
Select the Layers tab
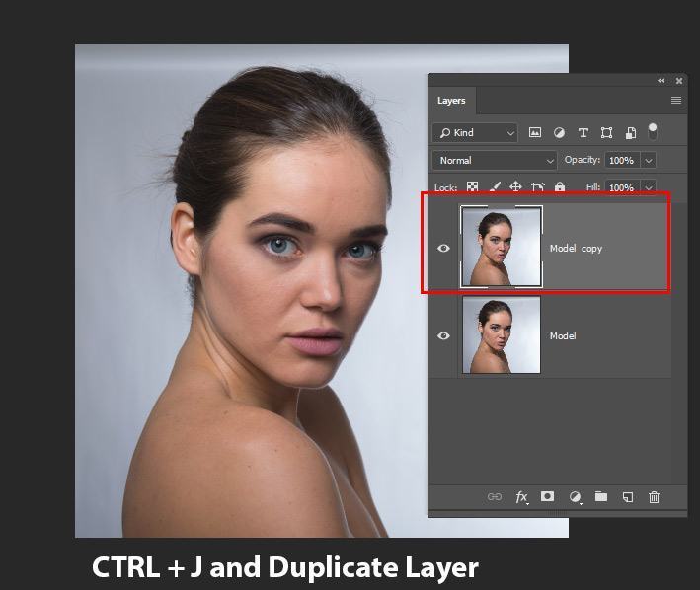pyautogui.click(x=451, y=101)
